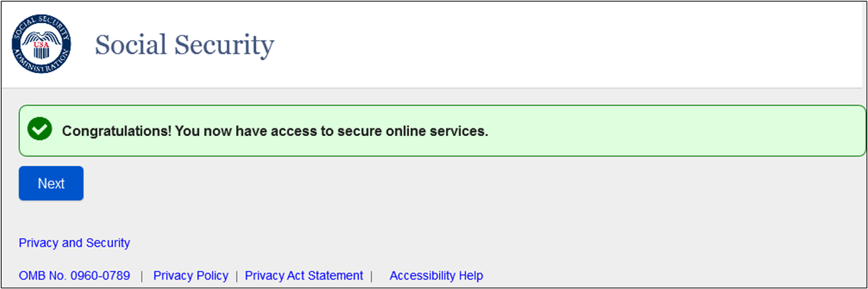Click the white header bar area
This screenshot has height=289, width=868.
432,45
